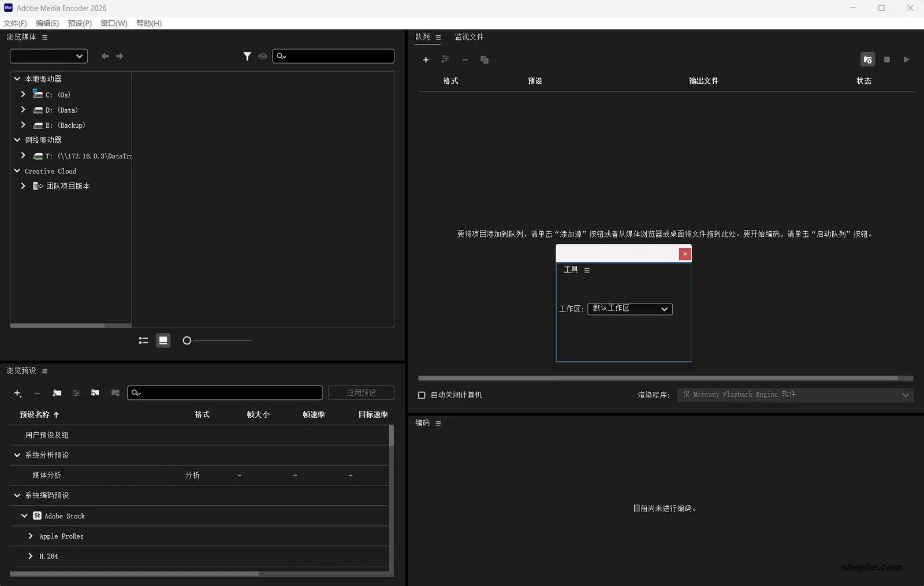
Task: Open the 渲染程序 Mercury Playback Engine dropdown
Action: (795, 395)
